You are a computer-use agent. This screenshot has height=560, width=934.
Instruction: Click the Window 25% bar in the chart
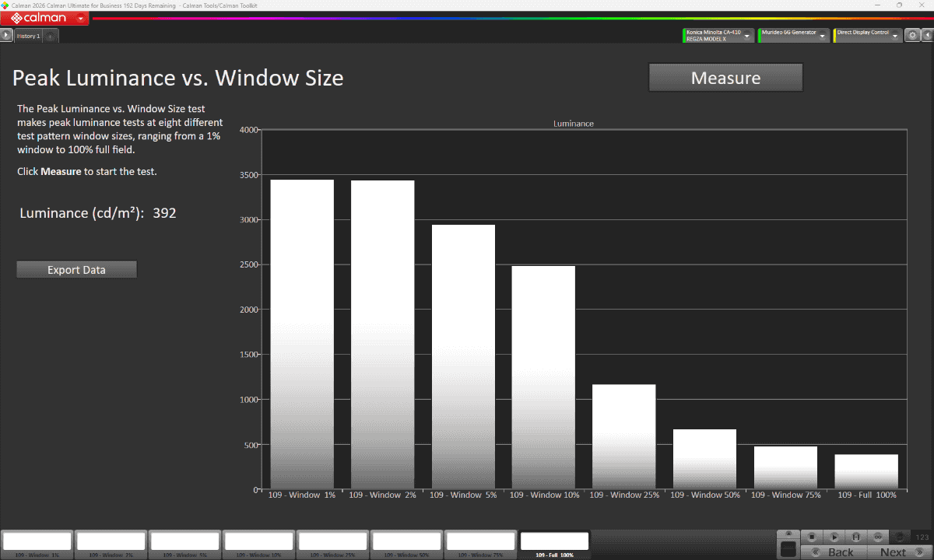624,437
